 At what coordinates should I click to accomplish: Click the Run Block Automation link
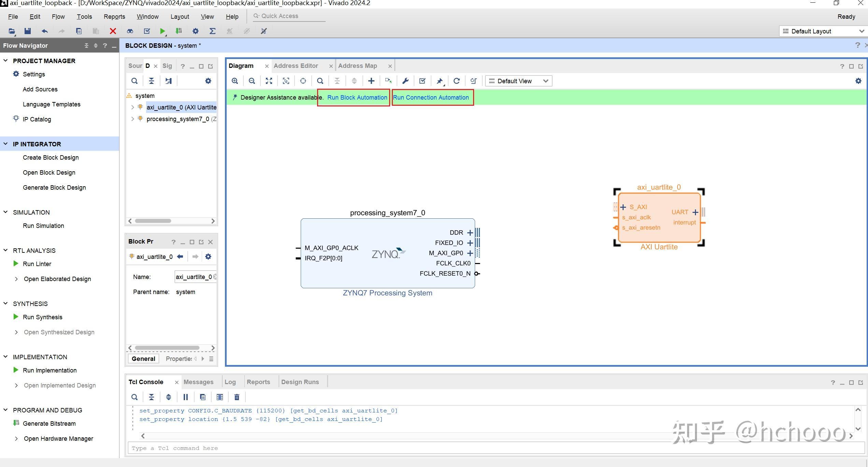tap(357, 98)
